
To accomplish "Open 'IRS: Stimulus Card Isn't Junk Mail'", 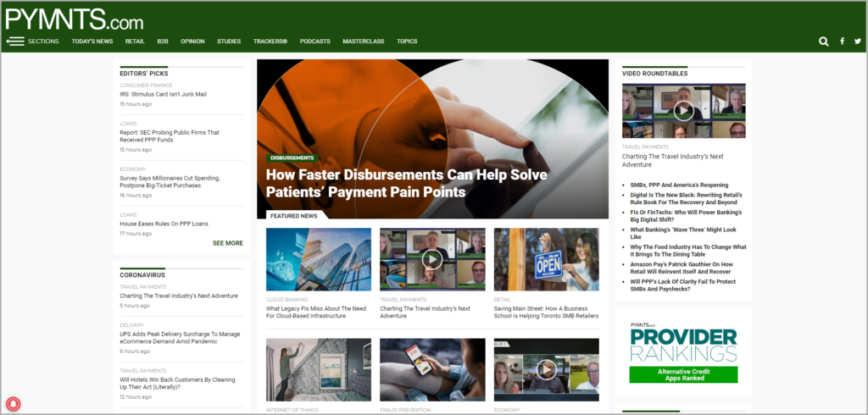I will pos(163,95).
